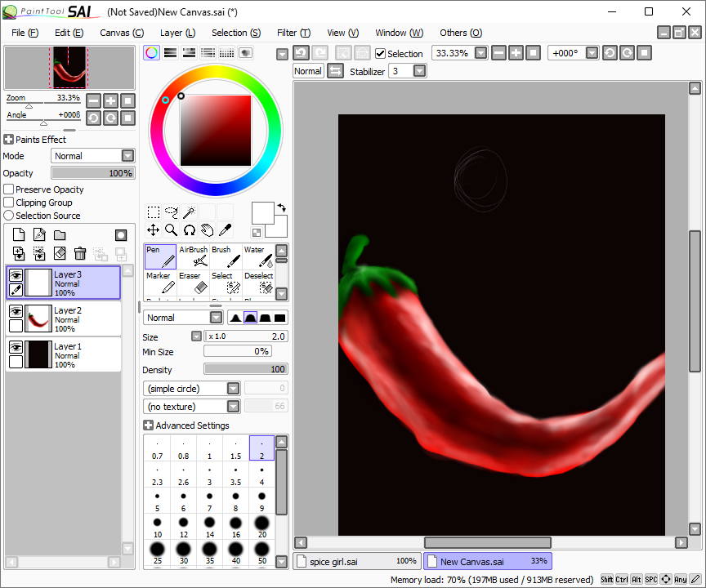
Task: Enable Preserve Opacity checkbox
Action: (x=8, y=189)
